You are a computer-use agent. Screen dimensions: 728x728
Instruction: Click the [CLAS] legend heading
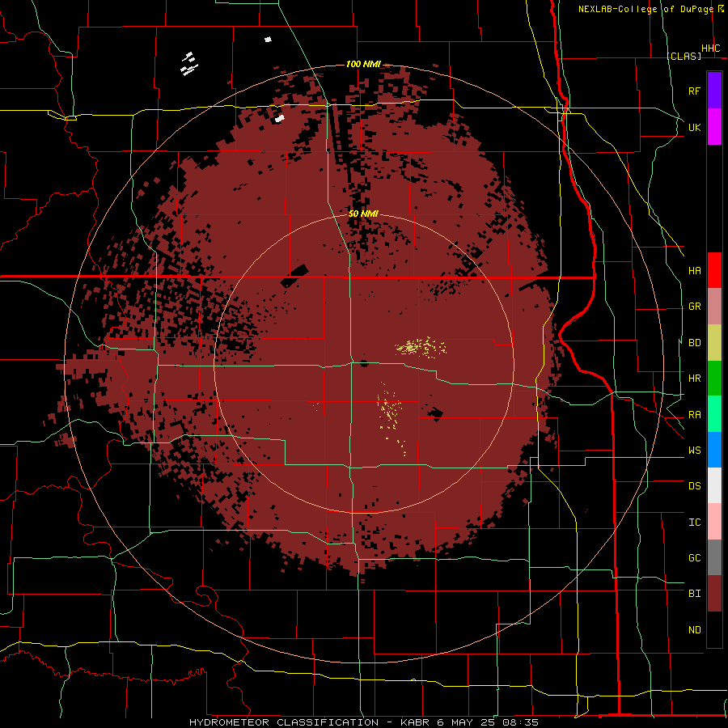(684, 56)
